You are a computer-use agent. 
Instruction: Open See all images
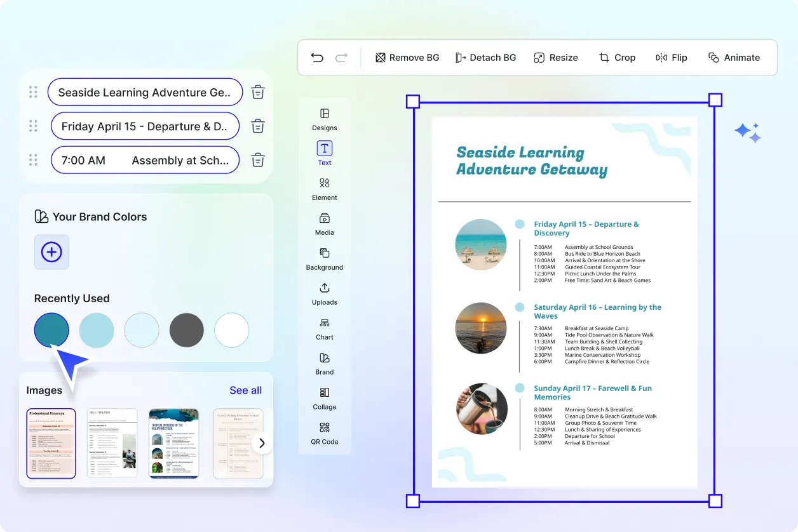(x=245, y=390)
